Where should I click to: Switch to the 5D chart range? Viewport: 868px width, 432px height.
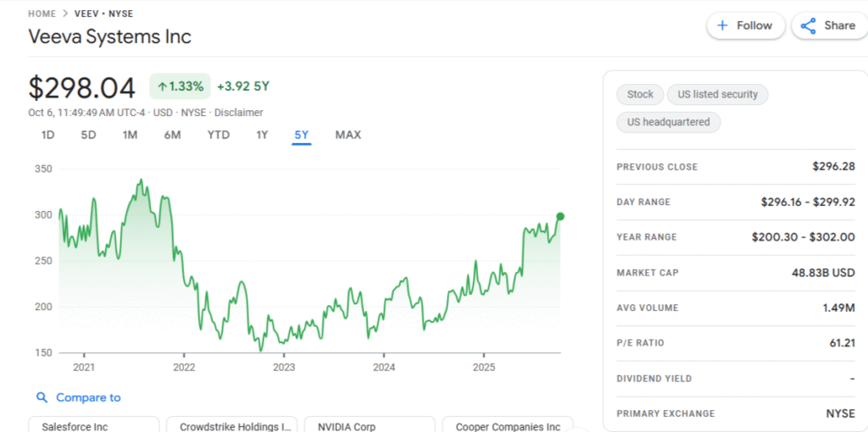88,135
